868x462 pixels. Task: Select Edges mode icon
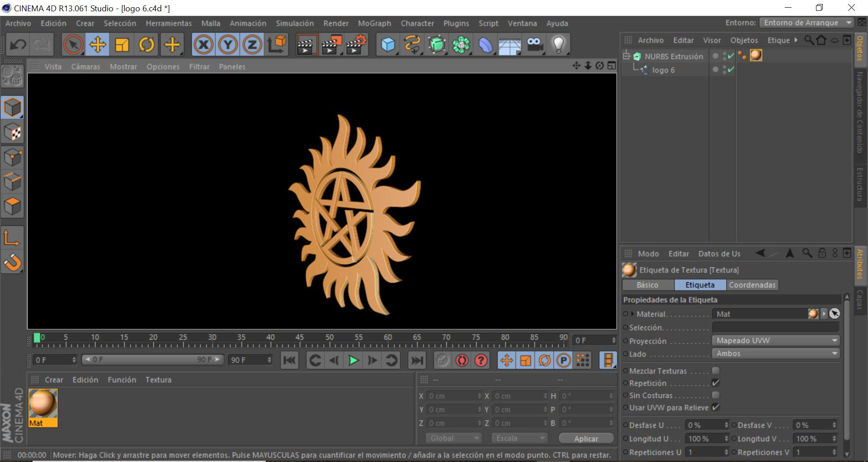[12, 182]
